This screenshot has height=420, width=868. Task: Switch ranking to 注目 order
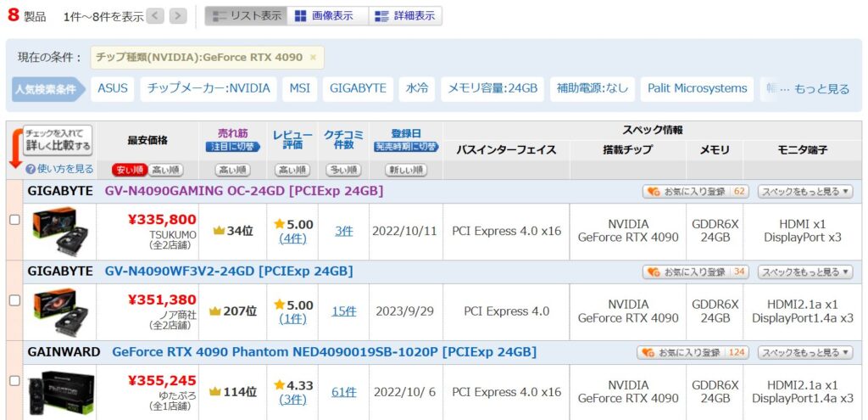pos(232,148)
